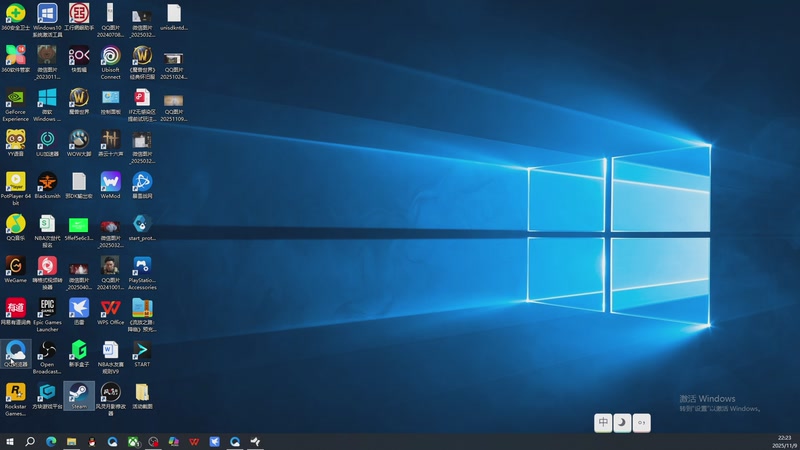Open taskbar search magnifier
This screenshot has height=450, width=800.
click(30, 441)
